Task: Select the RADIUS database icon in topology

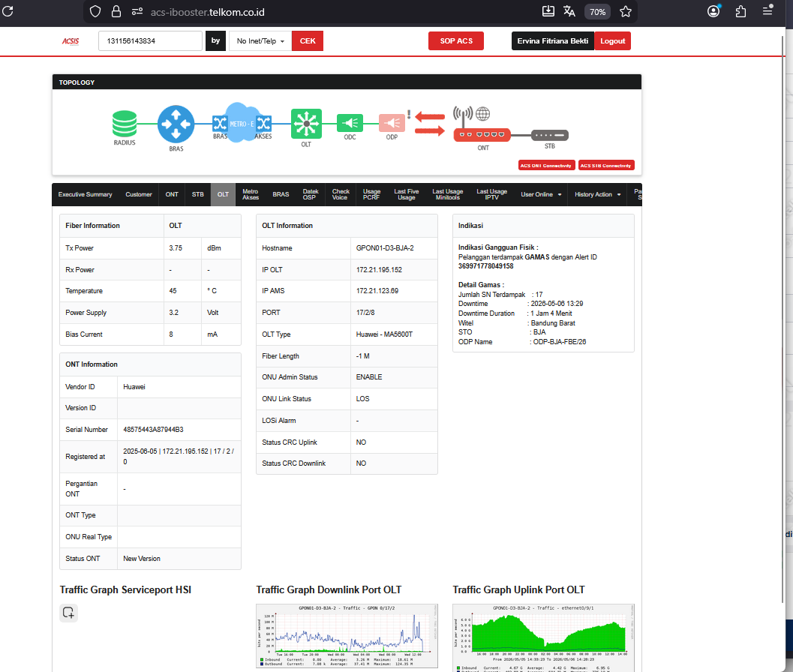Action: (x=125, y=124)
